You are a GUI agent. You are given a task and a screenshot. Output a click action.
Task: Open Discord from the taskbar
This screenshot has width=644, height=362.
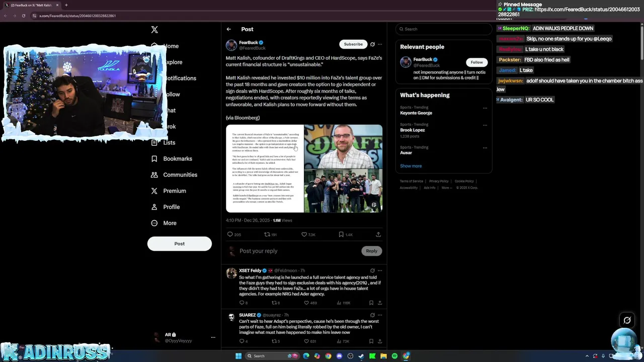click(x=339, y=356)
